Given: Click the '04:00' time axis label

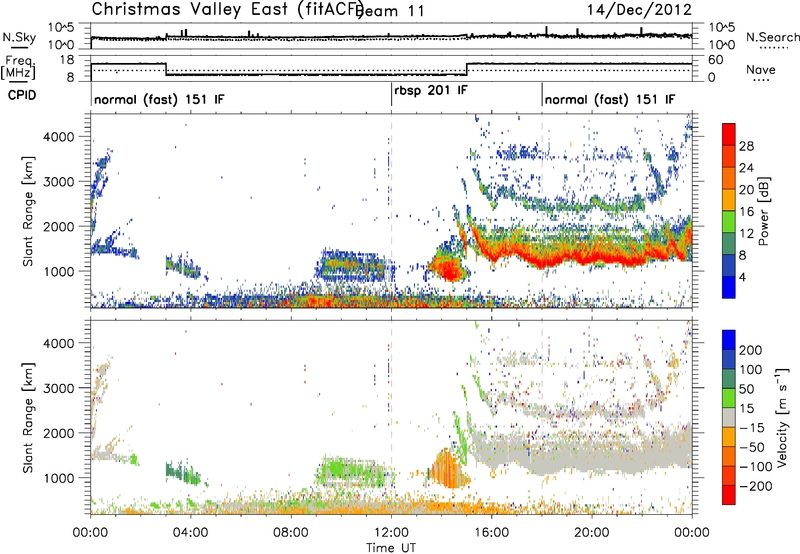Looking at the screenshot, I should pyautogui.click(x=190, y=533).
